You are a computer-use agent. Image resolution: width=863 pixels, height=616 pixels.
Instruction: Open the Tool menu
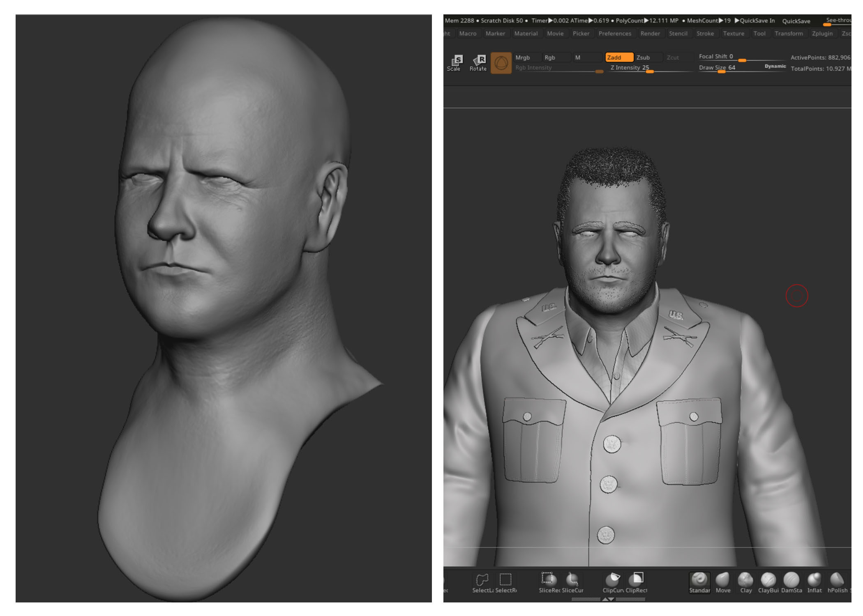click(x=759, y=34)
